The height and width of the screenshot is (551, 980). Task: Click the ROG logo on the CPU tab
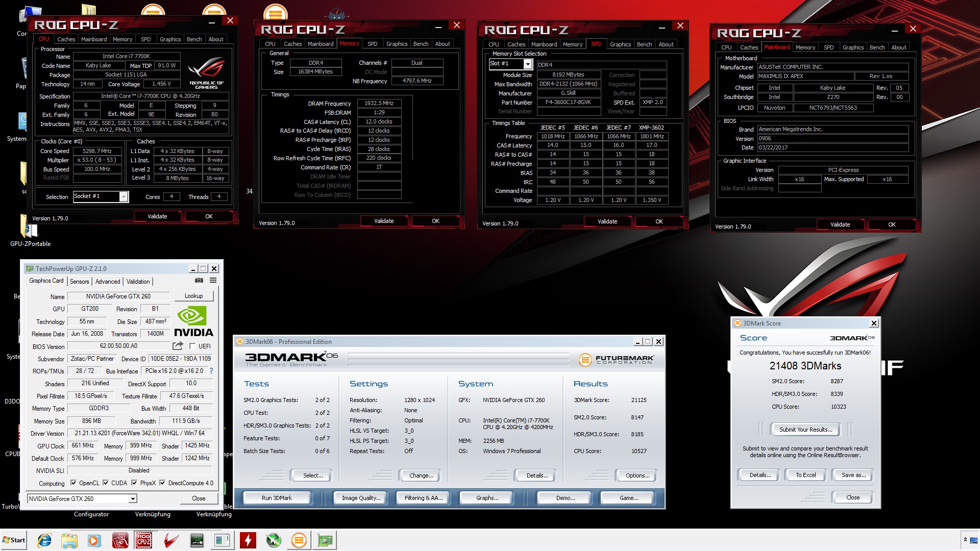pos(206,73)
